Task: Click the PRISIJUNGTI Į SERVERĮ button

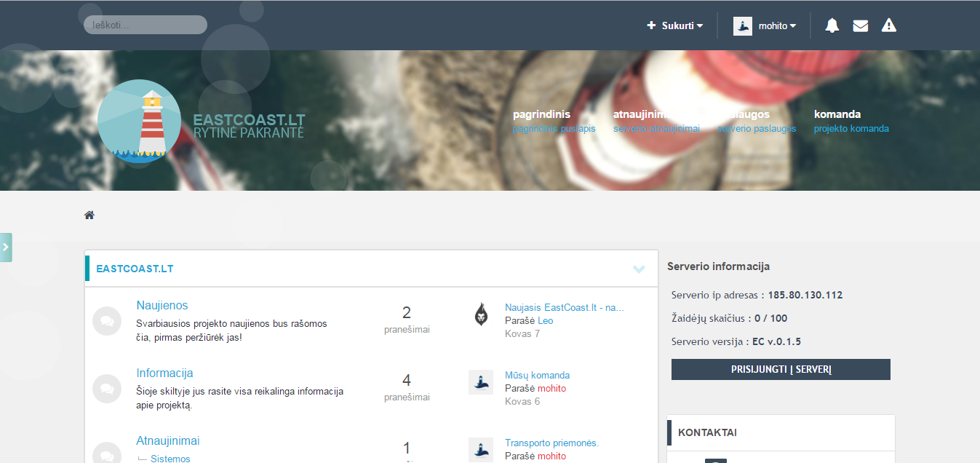Action: click(x=781, y=369)
